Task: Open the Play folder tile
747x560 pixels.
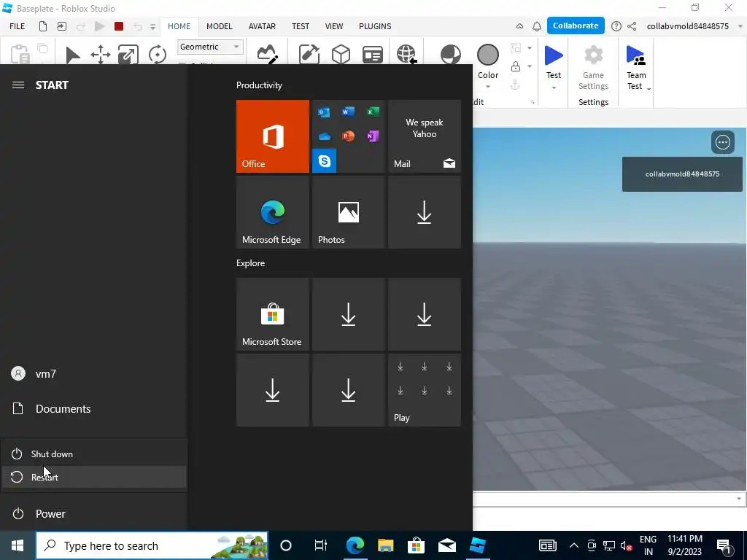Action: click(425, 390)
